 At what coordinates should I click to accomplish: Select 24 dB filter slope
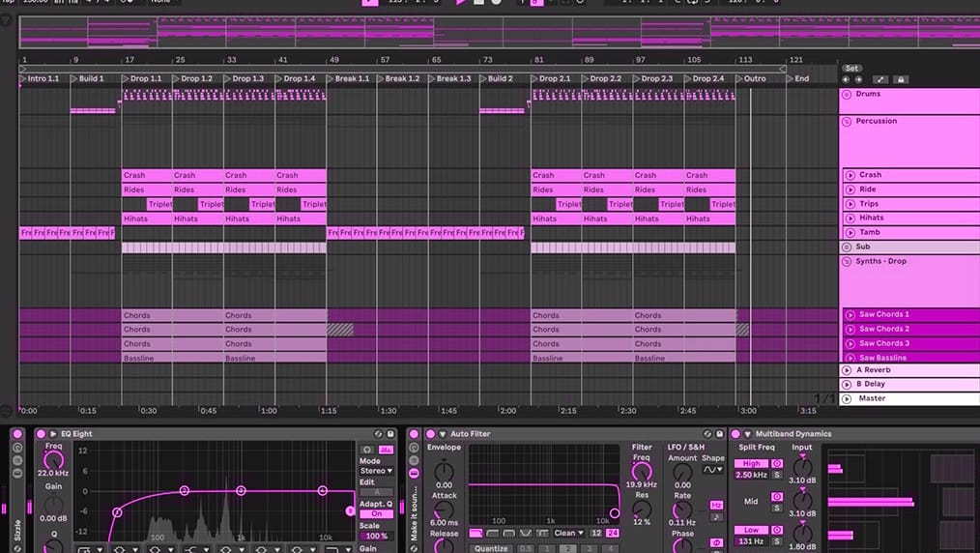coord(612,533)
